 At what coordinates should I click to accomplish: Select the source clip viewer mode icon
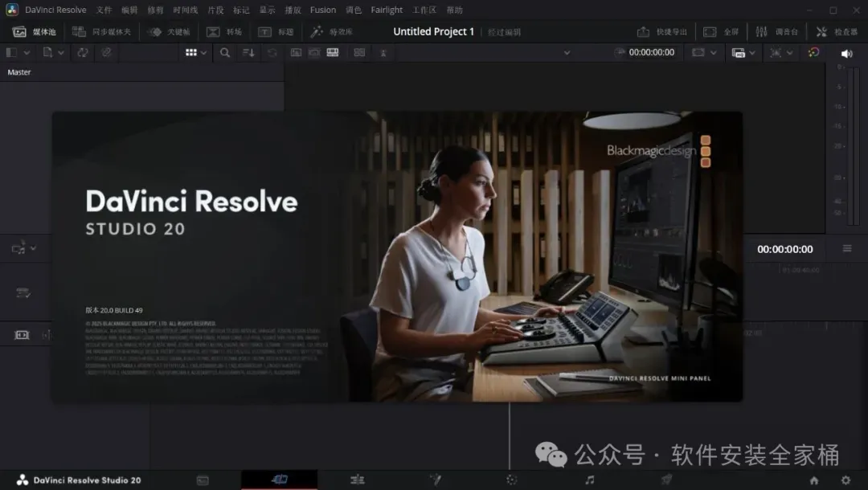296,52
